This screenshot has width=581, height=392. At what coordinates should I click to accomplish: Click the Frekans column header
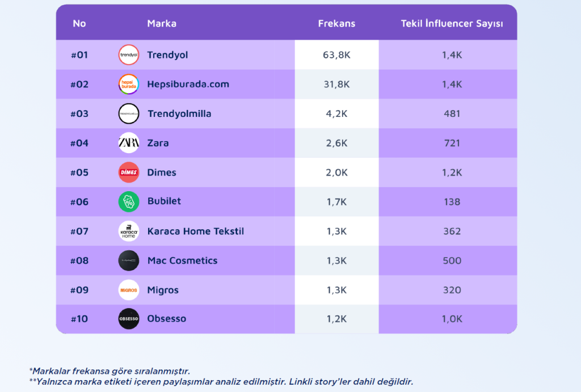click(x=336, y=23)
